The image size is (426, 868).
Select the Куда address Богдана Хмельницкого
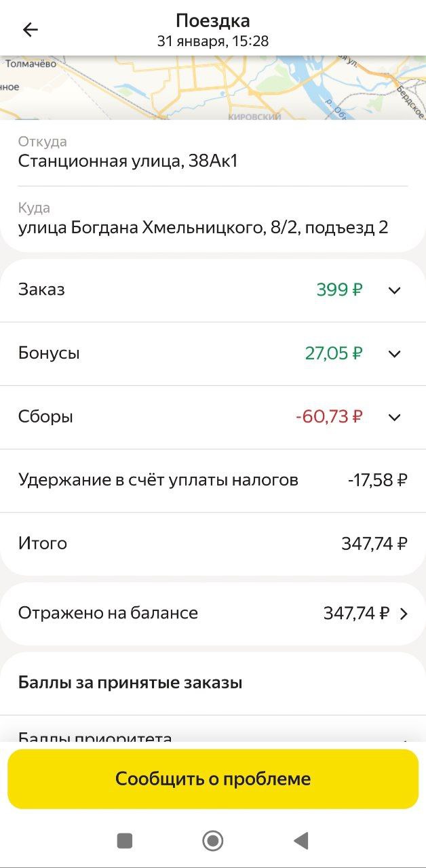coord(203,227)
